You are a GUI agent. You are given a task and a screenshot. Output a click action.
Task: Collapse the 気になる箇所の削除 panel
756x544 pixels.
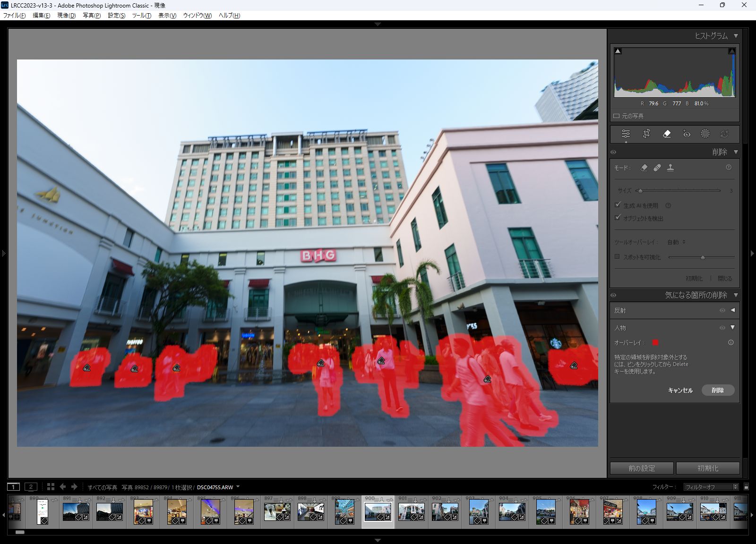pyautogui.click(x=736, y=295)
